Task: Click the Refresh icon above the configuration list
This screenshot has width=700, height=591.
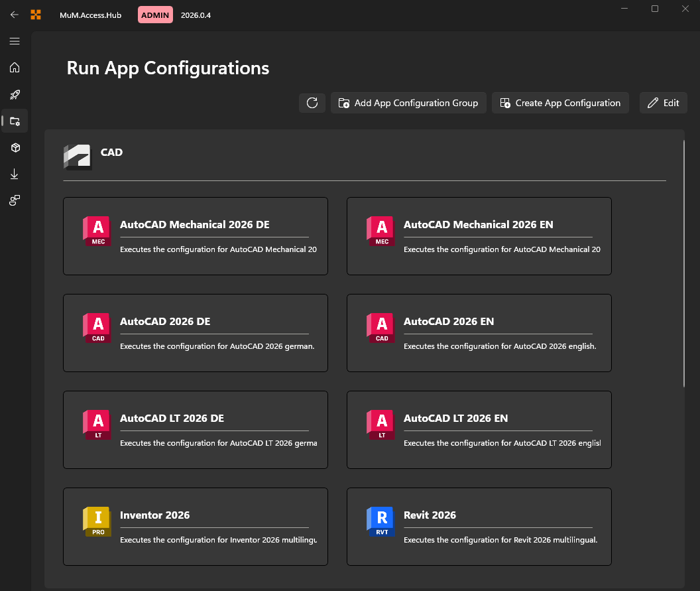Action: 312,103
